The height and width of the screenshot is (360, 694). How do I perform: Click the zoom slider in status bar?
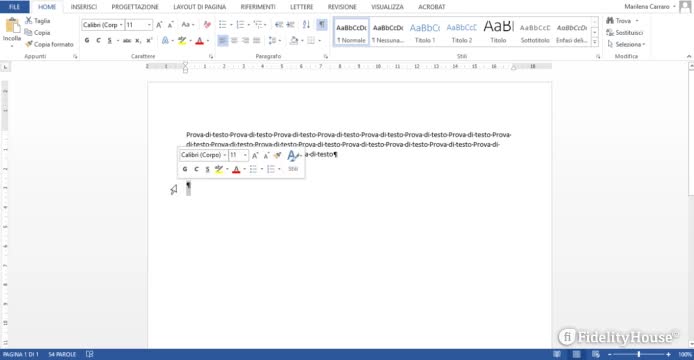tap(639, 354)
